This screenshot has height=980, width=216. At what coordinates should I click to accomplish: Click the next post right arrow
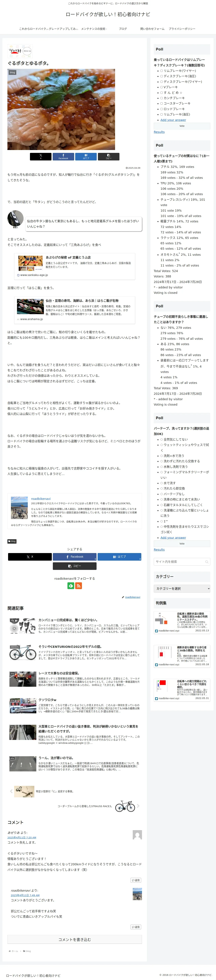click(138, 806)
